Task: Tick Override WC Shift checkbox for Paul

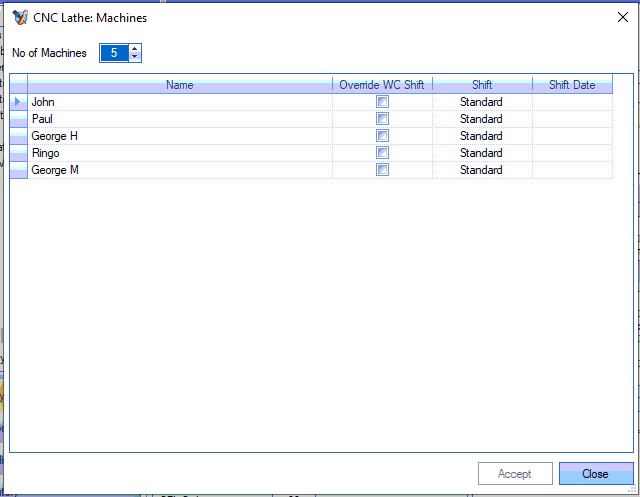Action: click(x=382, y=119)
